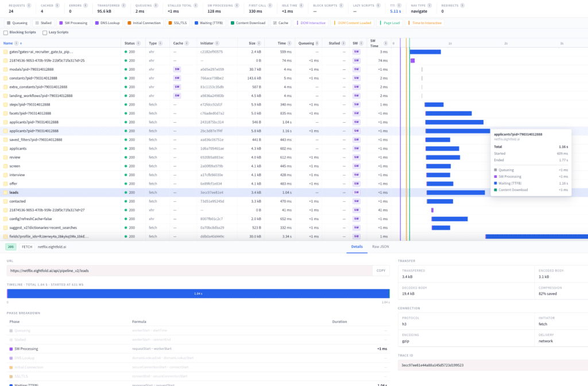Toggle the Time to Interactive marker filter

424,23
